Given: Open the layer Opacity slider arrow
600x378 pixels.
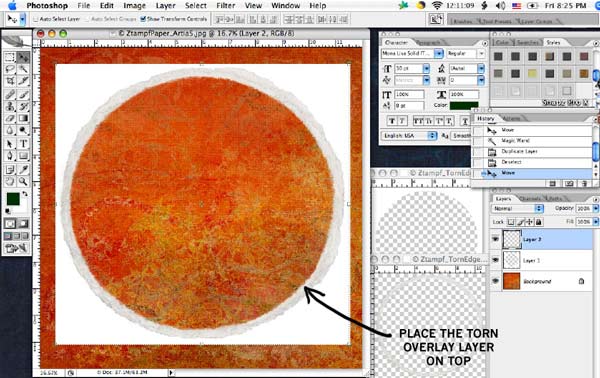Looking at the screenshot, I should 595,209.
